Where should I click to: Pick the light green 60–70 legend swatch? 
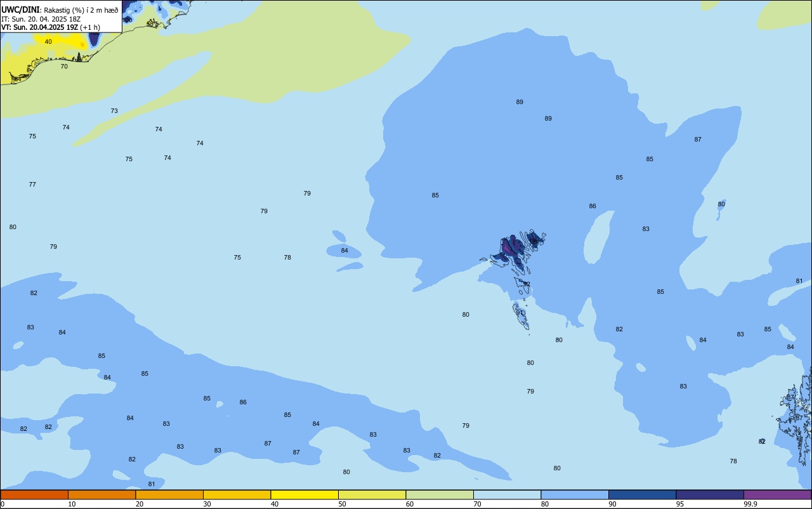coord(440,494)
